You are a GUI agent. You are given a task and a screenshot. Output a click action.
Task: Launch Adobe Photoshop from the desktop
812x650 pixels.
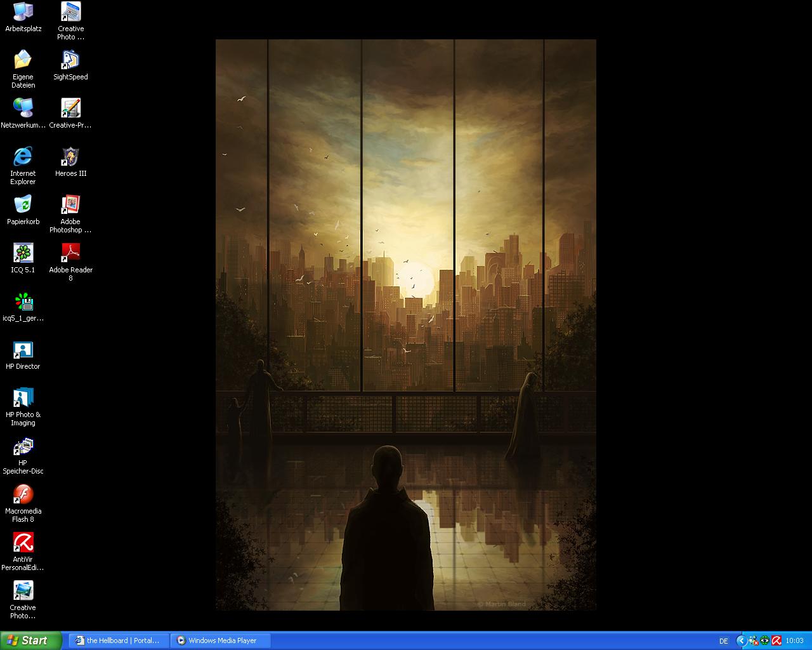[x=70, y=205]
